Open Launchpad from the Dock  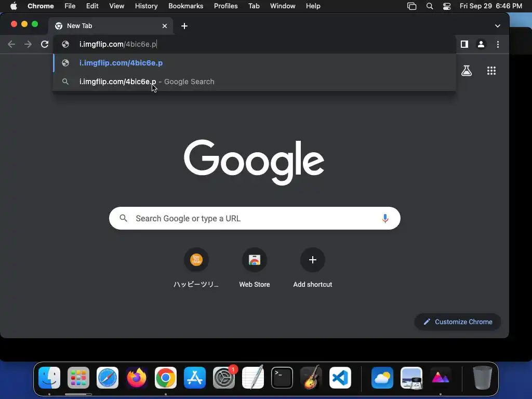tap(78, 378)
